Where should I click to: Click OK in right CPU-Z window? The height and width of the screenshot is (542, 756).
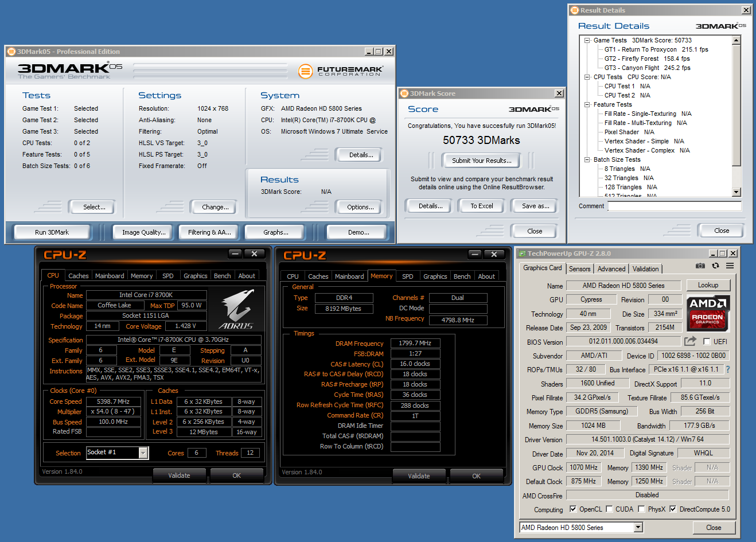(x=476, y=476)
